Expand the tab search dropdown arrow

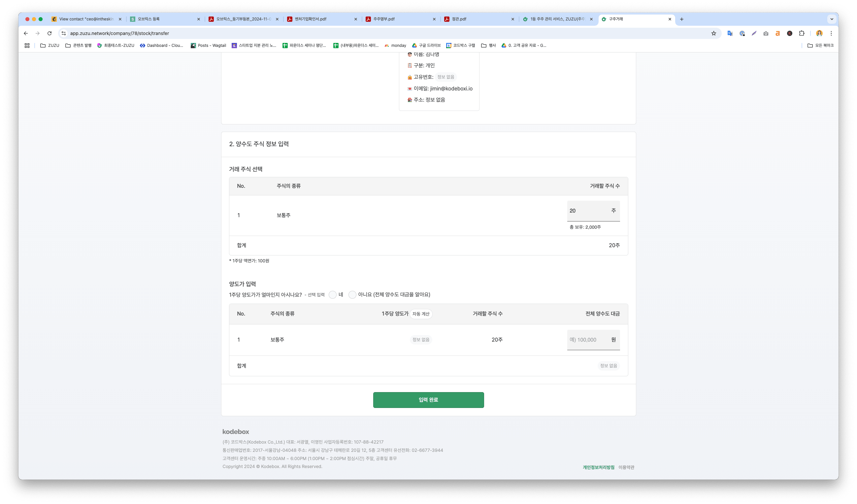[832, 19]
